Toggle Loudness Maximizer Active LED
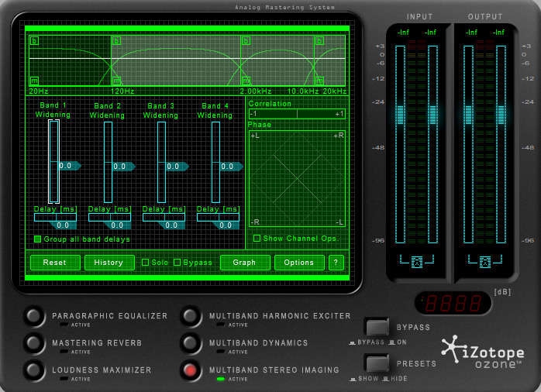 [64, 379]
